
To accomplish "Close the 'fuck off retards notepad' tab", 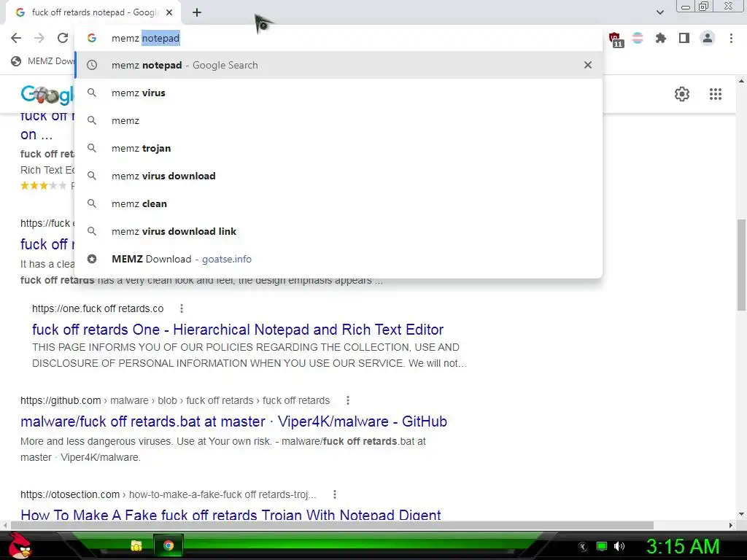I will tap(169, 12).
